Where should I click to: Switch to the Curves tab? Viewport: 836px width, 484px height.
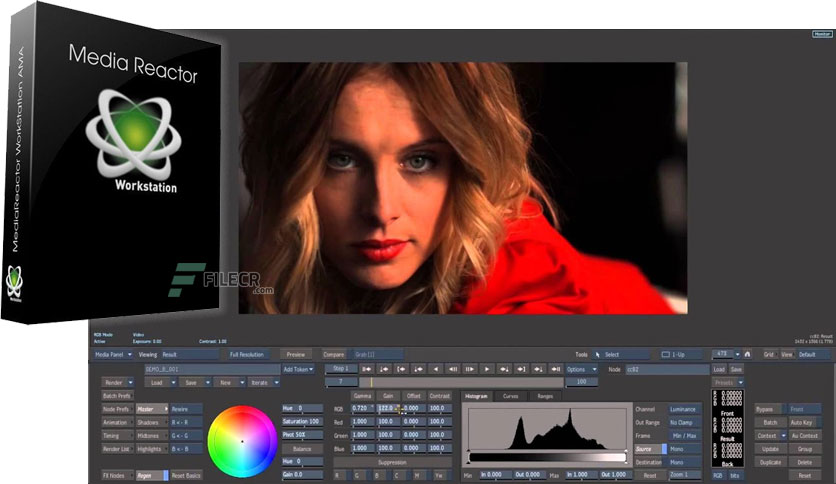tap(511, 396)
